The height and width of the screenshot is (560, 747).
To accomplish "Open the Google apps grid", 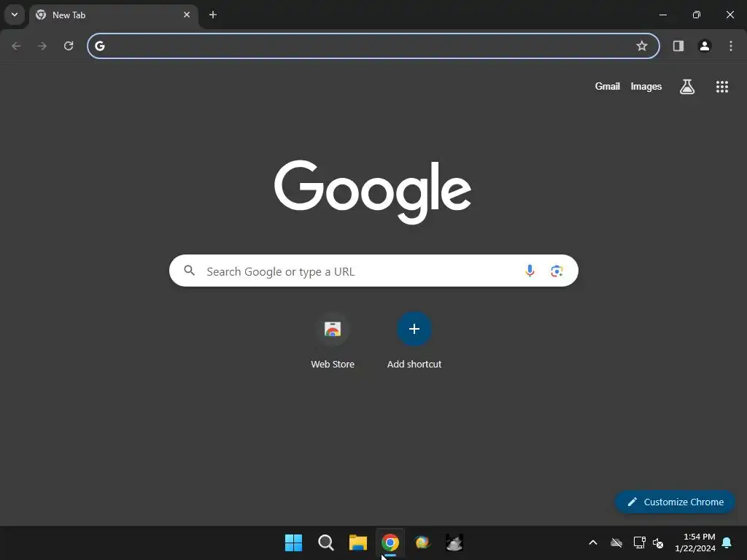I will (x=721, y=86).
